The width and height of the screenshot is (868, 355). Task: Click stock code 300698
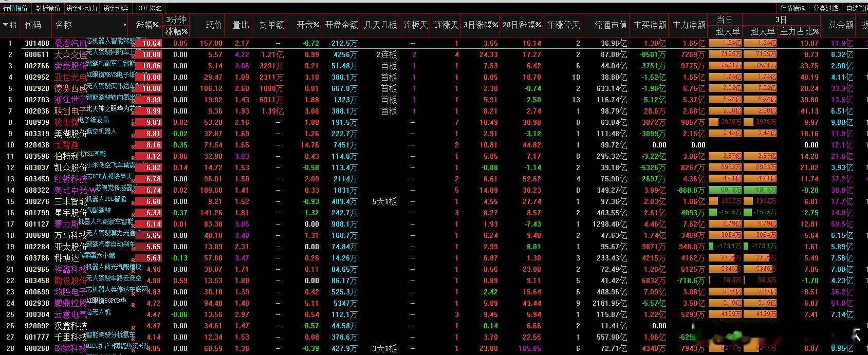tap(37, 235)
